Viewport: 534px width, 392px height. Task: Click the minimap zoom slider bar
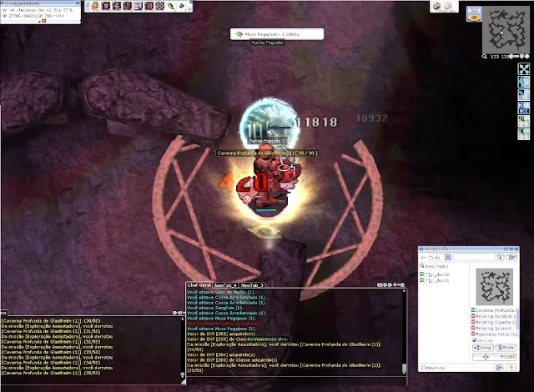(515, 56)
